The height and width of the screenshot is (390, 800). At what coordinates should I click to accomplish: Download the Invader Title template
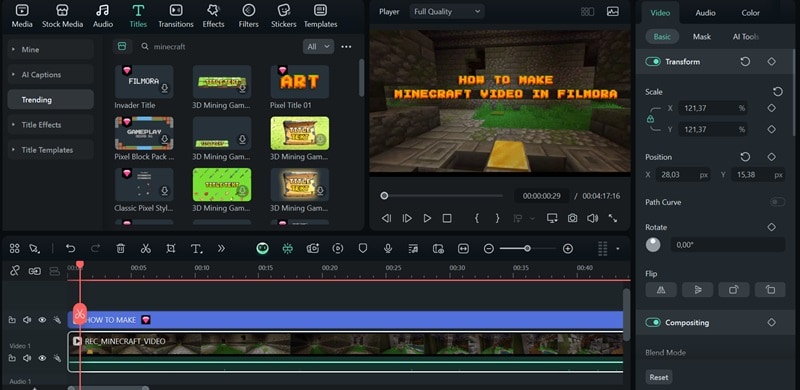(x=165, y=89)
